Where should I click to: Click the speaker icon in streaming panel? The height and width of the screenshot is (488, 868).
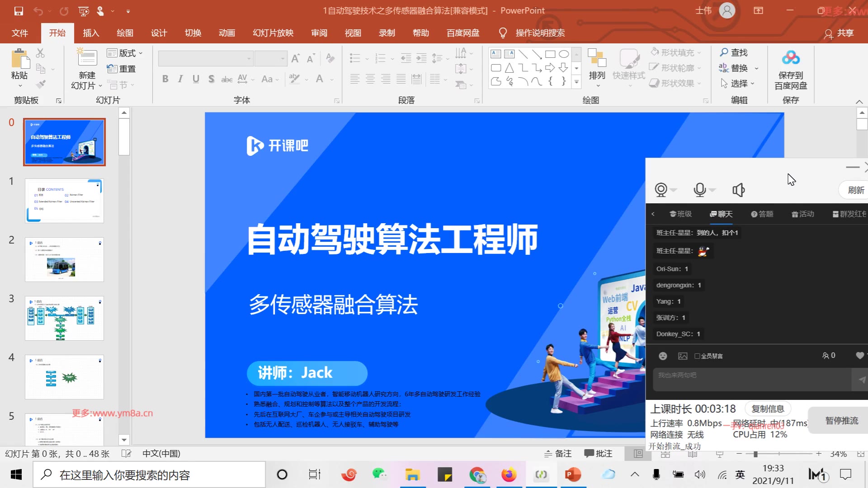pos(738,190)
